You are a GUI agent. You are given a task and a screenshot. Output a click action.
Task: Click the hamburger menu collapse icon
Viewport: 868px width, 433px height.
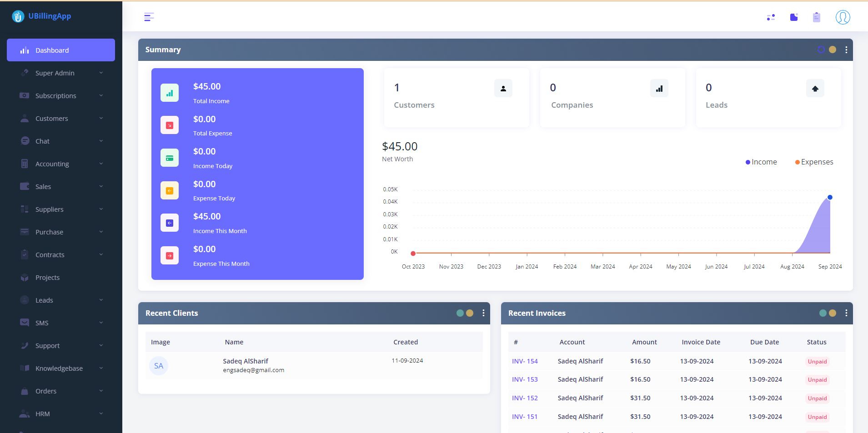(x=149, y=17)
